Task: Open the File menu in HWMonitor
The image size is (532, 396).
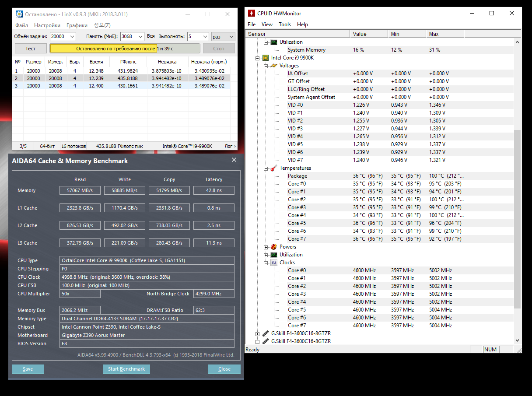Action: click(252, 25)
